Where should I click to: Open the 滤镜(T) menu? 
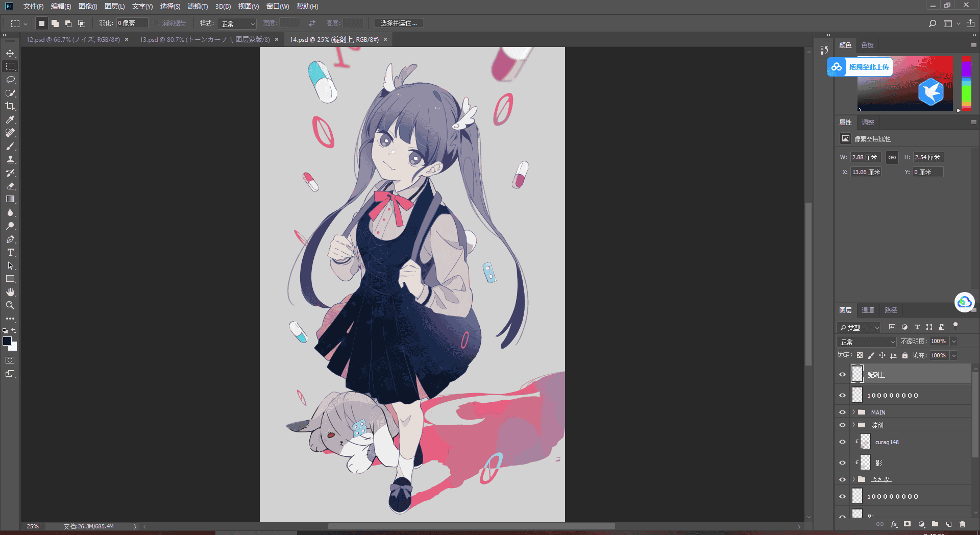pyautogui.click(x=198, y=7)
